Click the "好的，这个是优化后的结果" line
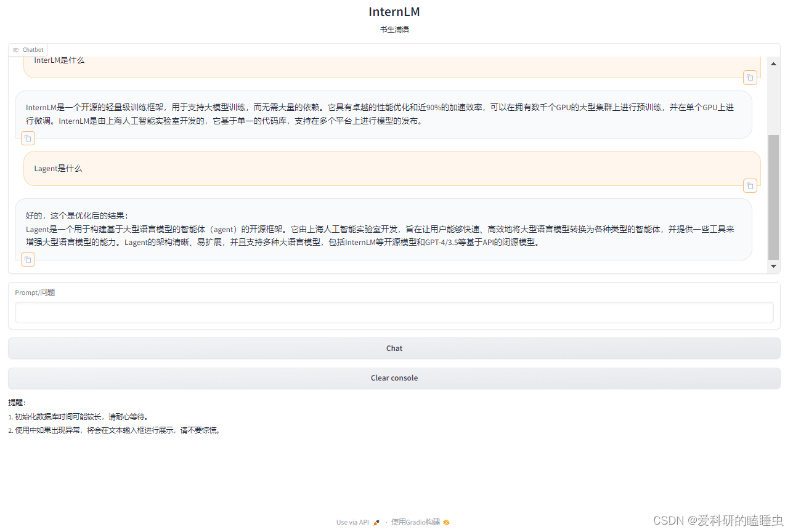 pos(77,216)
